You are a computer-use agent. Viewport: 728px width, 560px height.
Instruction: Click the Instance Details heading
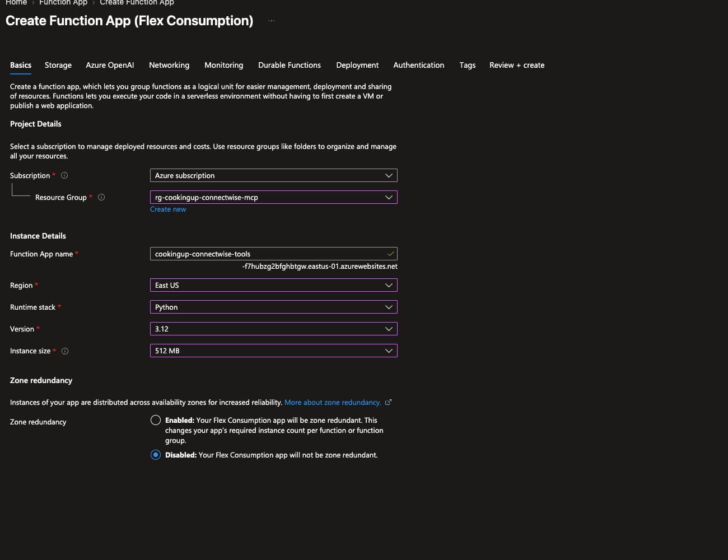pyautogui.click(x=38, y=236)
